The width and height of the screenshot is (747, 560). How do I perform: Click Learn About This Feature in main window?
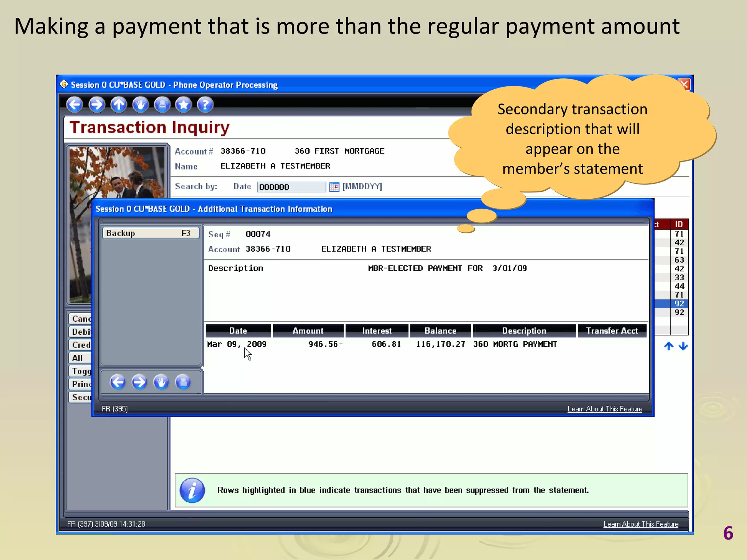641,524
